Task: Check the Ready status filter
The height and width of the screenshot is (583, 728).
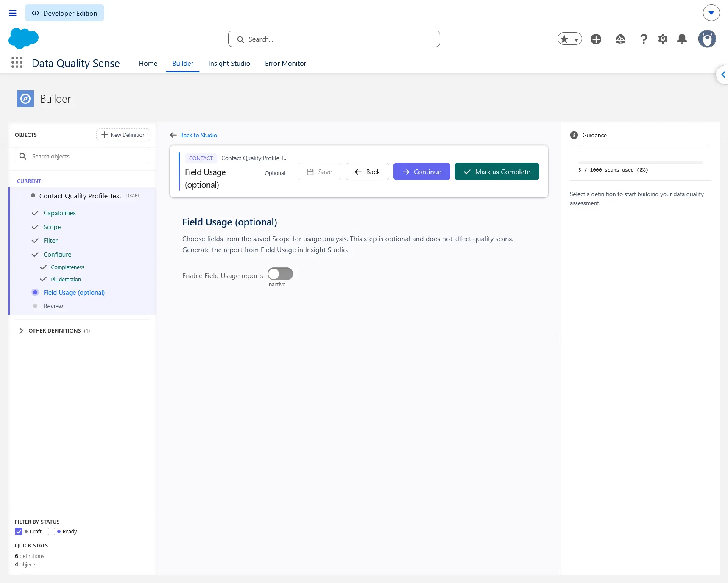Action: coord(52,531)
